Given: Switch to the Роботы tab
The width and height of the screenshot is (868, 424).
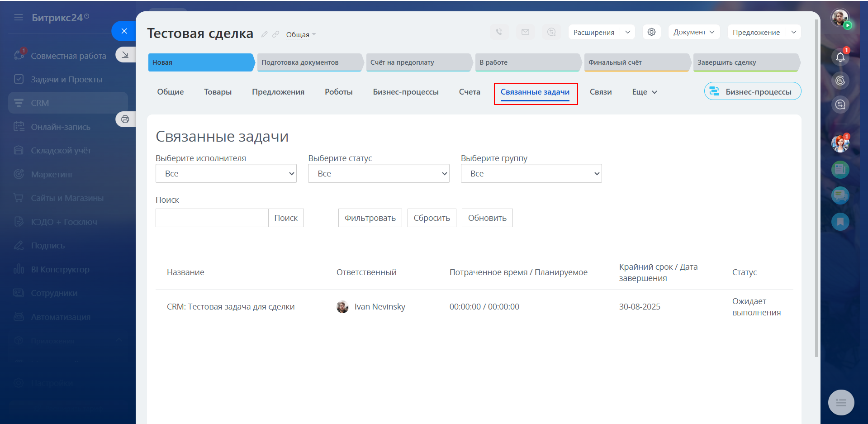Looking at the screenshot, I should pos(338,92).
